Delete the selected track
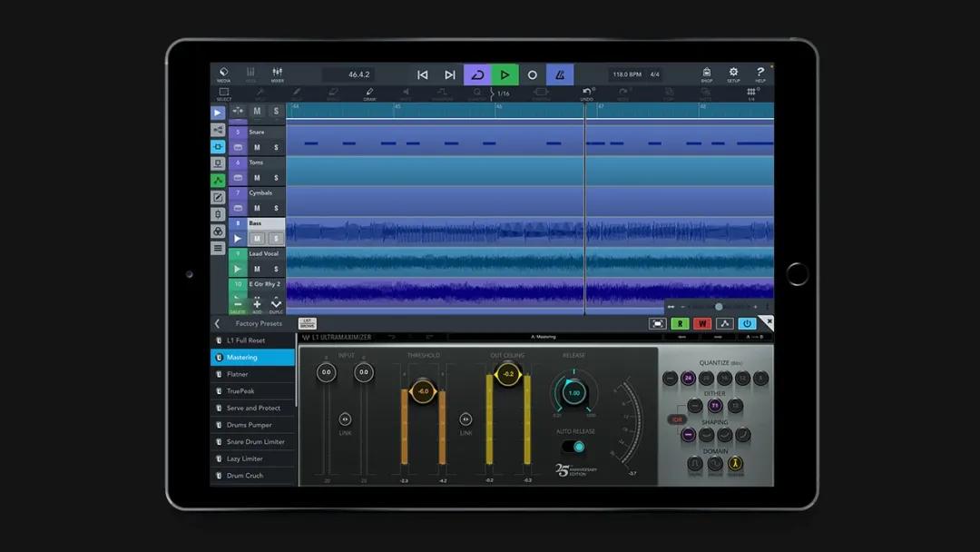 (x=238, y=305)
